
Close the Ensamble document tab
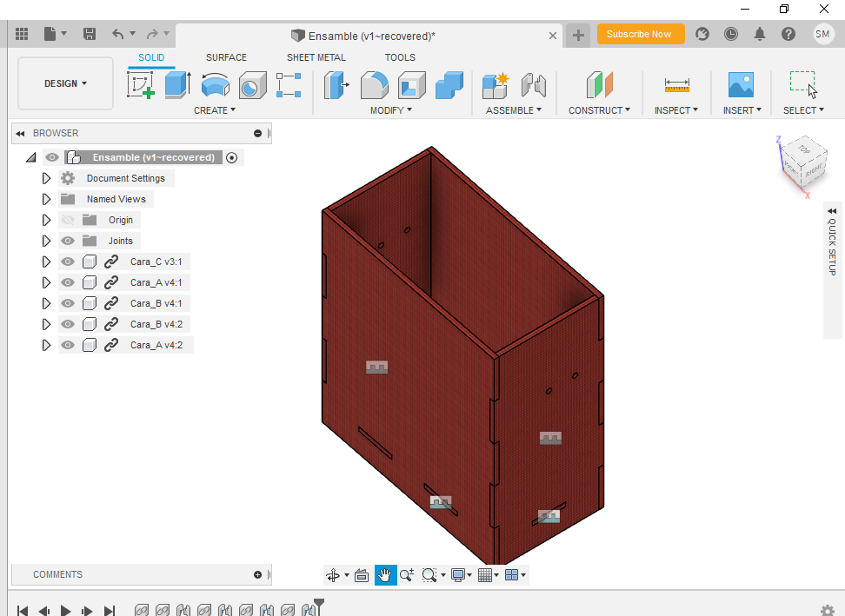(x=553, y=36)
